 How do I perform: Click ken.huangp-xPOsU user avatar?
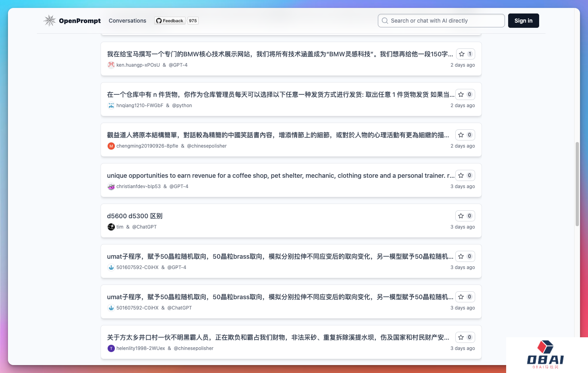(111, 65)
